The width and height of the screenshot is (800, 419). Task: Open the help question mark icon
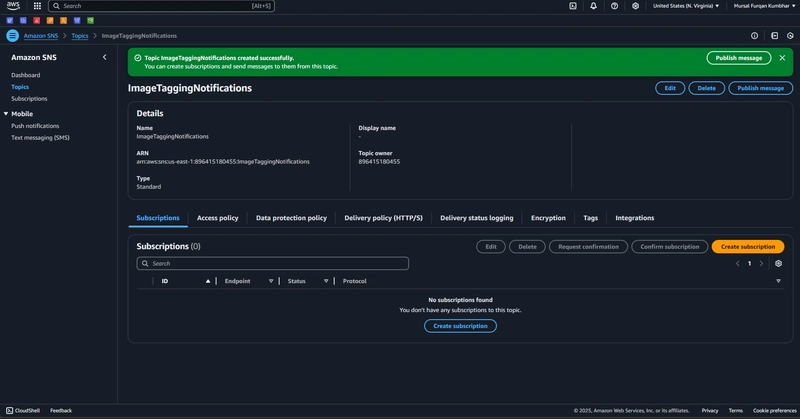coord(614,6)
